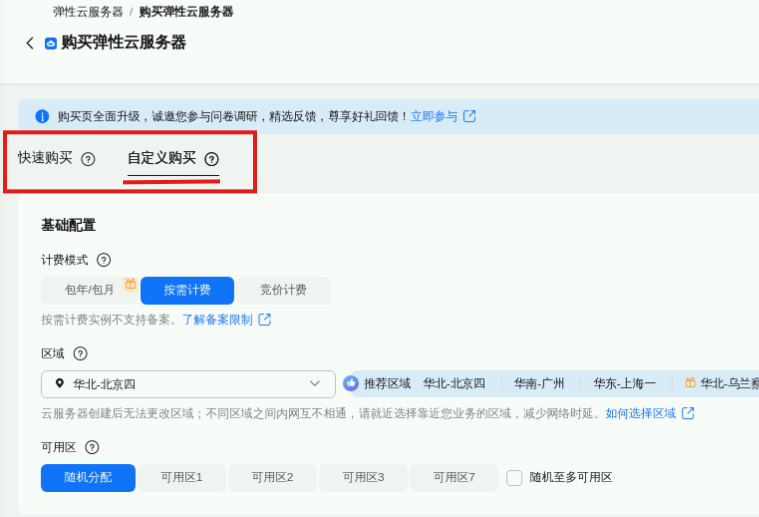Switch to the 快速购买 tab
The height and width of the screenshot is (517, 759).
pos(45,158)
